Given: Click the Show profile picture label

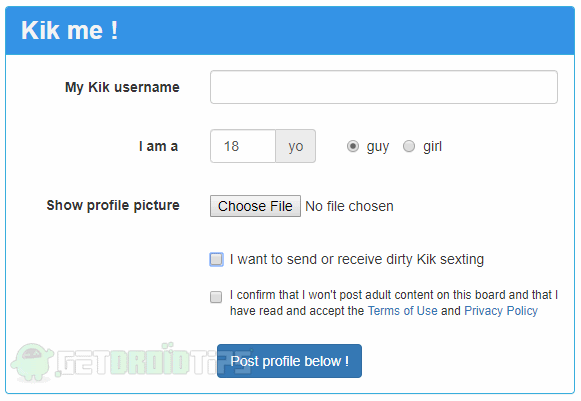Looking at the screenshot, I should point(113,205).
